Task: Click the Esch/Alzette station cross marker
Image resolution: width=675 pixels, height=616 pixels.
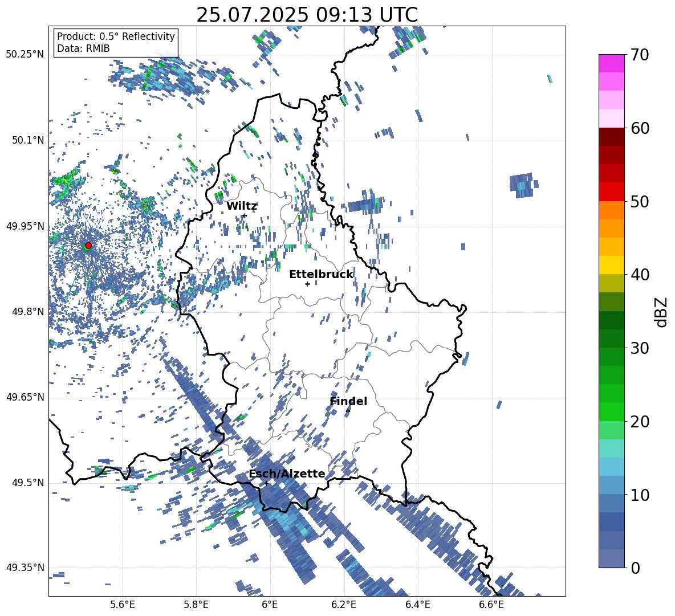Action: [266, 483]
